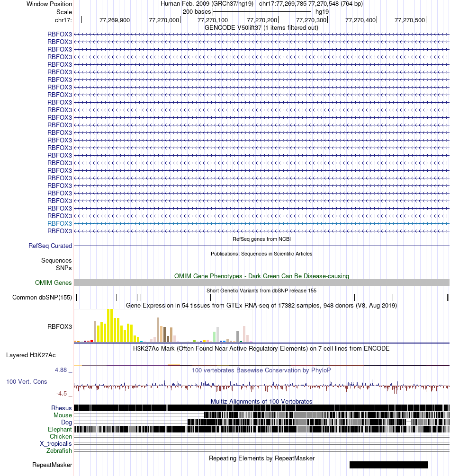The image size is (450, 476).
Task: Click the OMIM Genes label
Action: point(53,282)
